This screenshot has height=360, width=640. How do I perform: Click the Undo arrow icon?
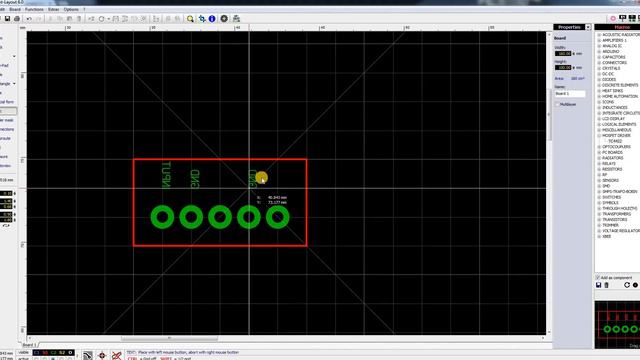coord(29,19)
